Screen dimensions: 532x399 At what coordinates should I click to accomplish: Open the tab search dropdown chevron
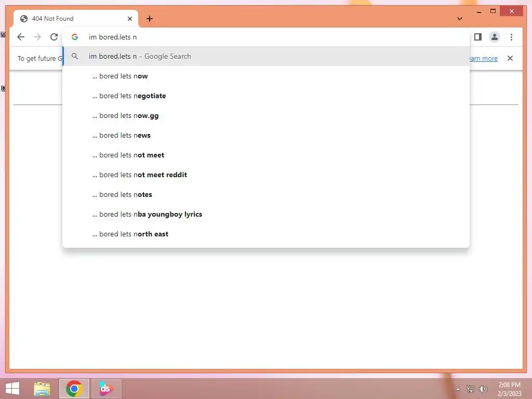(460, 19)
